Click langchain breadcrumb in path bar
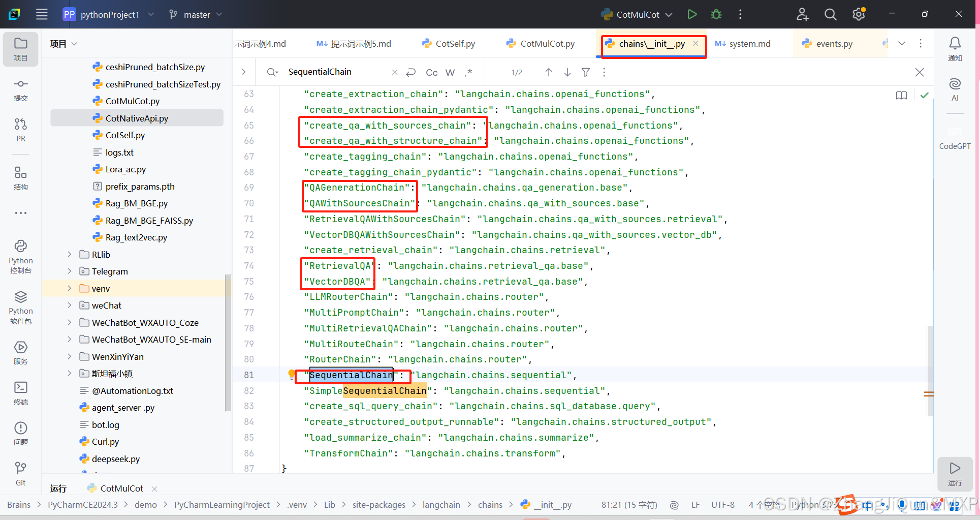 441,505
